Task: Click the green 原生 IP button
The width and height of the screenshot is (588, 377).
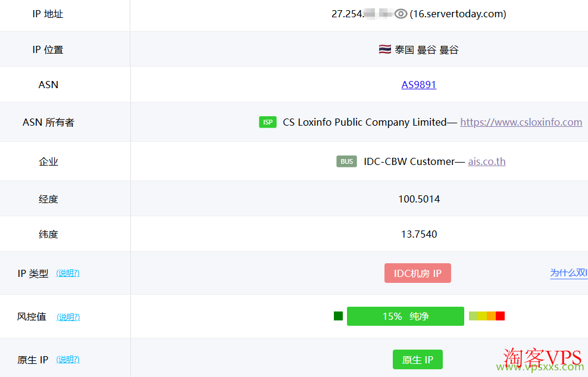Action: click(x=417, y=360)
